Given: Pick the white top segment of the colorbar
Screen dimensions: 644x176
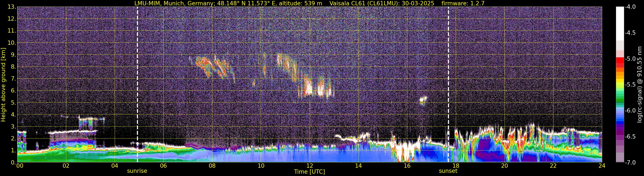Looking at the screenshot, I should [x=620, y=24].
